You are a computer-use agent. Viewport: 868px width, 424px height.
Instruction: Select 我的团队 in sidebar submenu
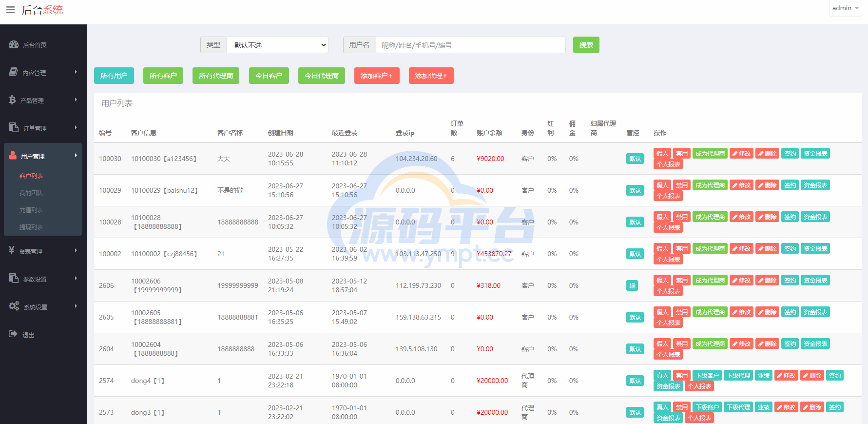click(31, 193)
